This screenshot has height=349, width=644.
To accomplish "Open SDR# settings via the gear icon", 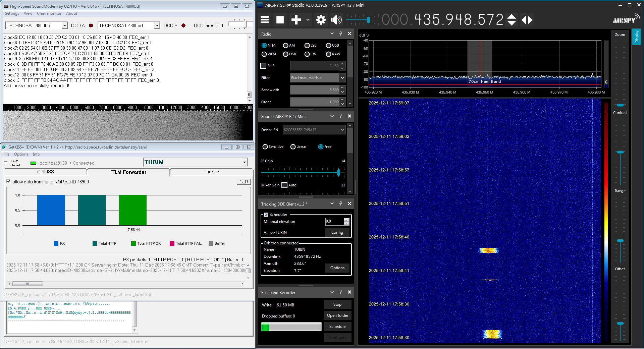I will coord(321,20).
